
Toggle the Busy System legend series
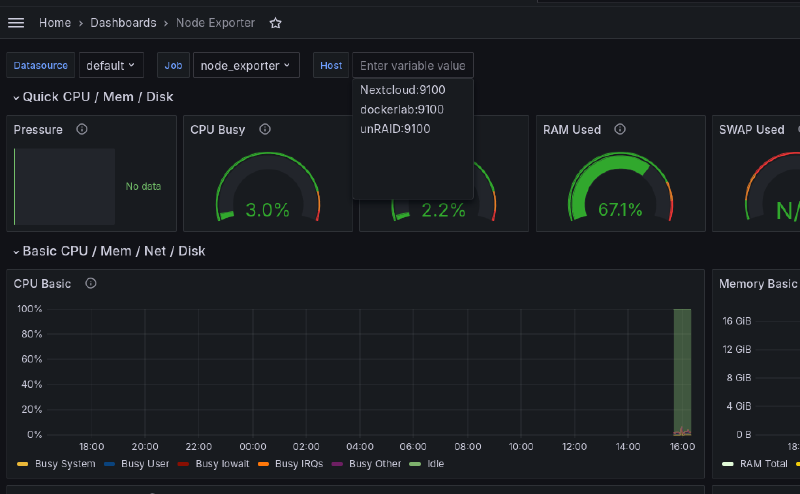[x=64, y=464]
